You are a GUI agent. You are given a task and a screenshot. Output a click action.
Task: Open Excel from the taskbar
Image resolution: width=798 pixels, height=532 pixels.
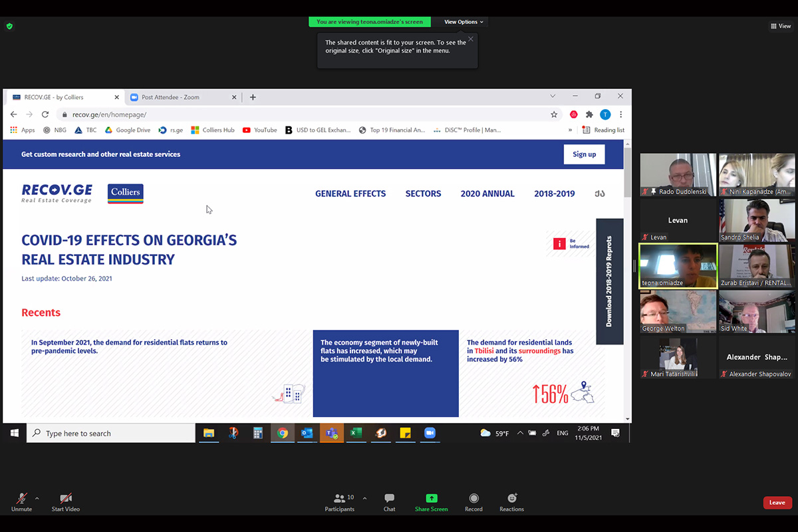click(356, 433)
